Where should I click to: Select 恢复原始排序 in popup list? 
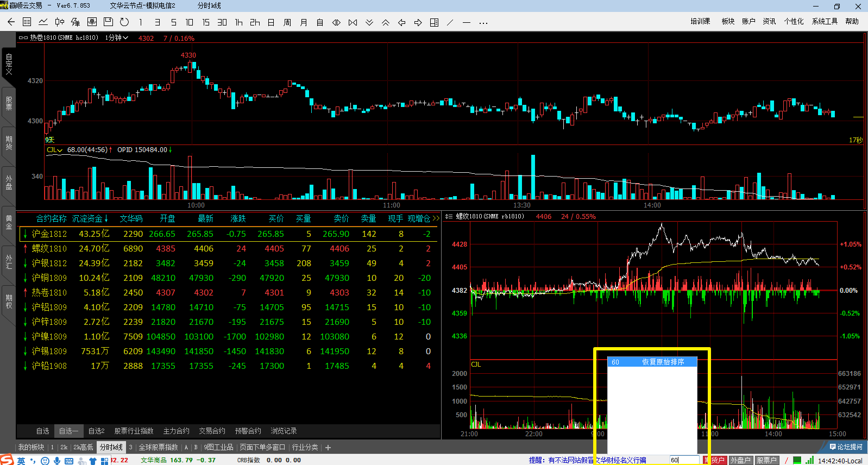tap(663, 362)
